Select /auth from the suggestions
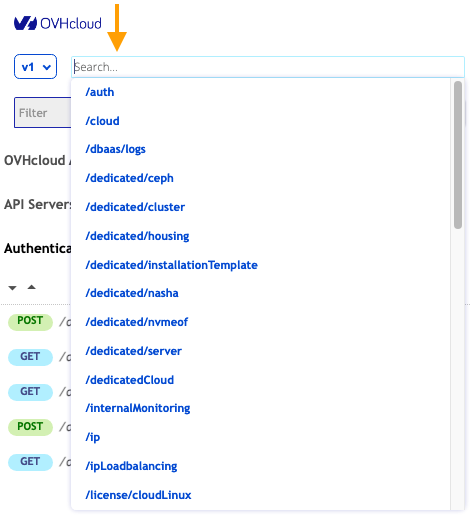 click(x=100, y=92)
